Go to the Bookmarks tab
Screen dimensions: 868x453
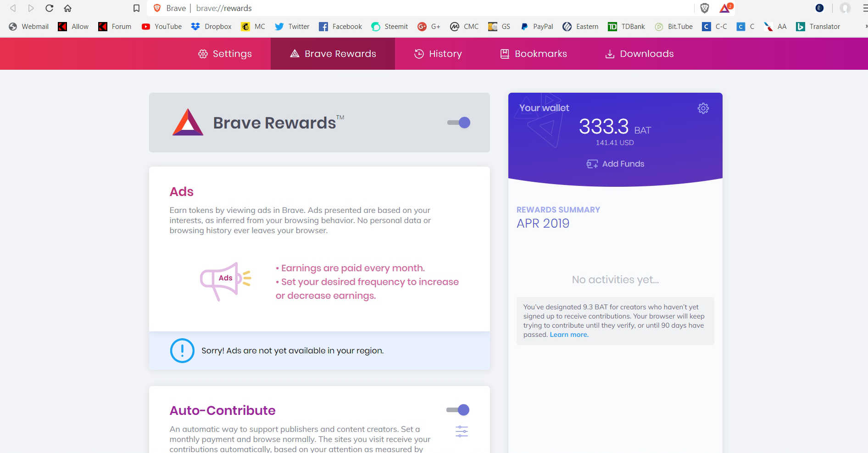pos(534,54)
